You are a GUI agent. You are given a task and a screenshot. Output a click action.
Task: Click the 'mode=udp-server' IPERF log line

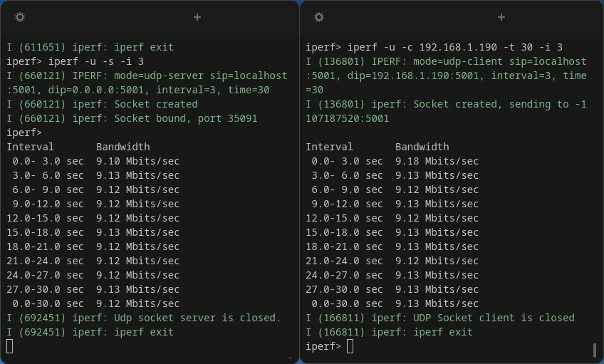(x=147, y=76)
